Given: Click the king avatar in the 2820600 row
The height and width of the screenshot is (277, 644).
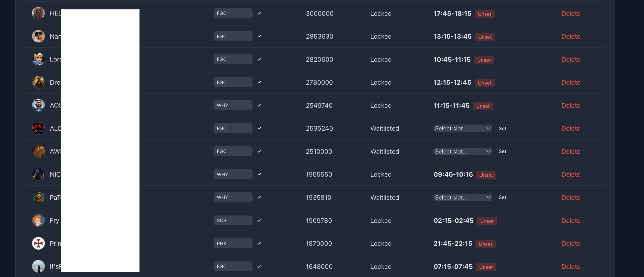Looking at the screenshot, I should pyautogui.click(x=38, y=59).
